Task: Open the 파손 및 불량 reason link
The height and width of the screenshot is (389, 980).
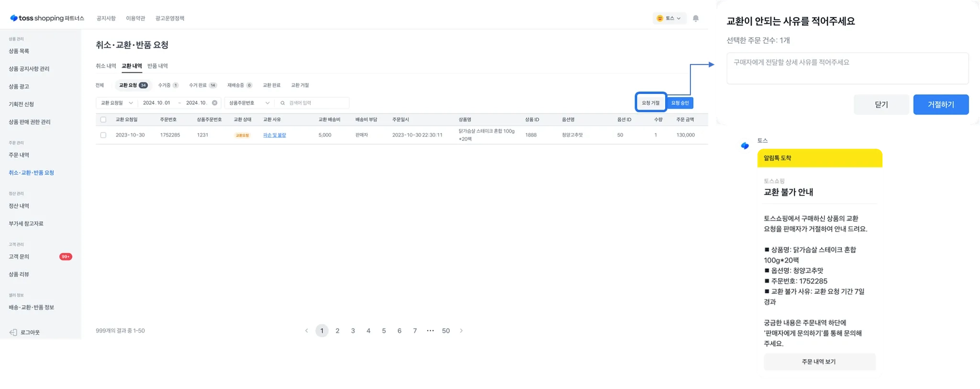Action: (x=275, y=135)
